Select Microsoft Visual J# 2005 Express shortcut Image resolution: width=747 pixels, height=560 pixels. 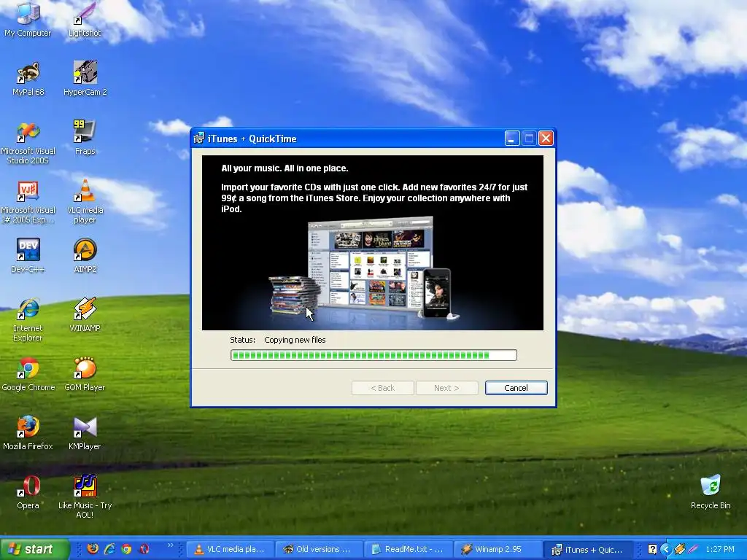(x=28, y=202)
